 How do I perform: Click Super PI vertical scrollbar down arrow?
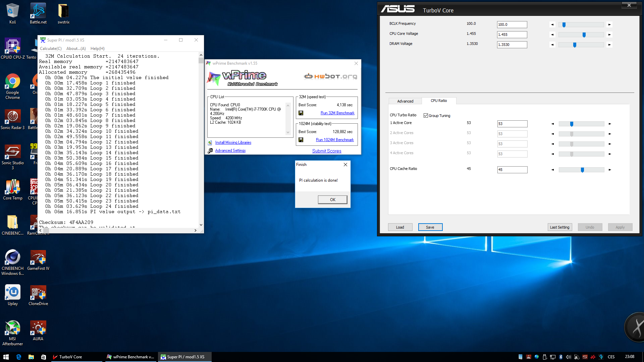point(201,225)
